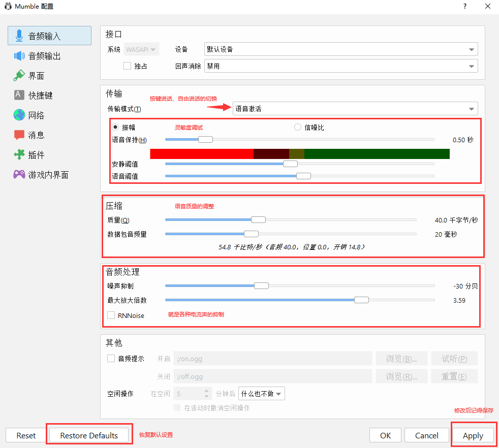
Task: Click the 最大放大倍数 slider handle
Action: click(x=361, y=300)
